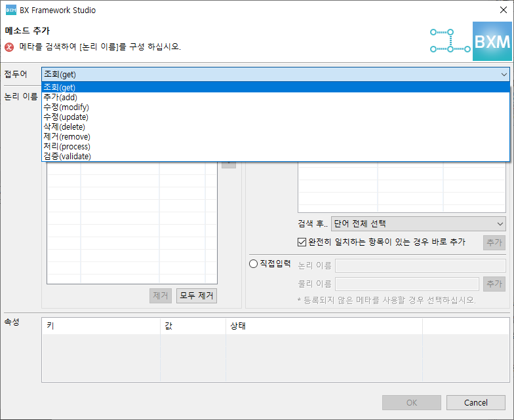
Task: Click the 키 column header
Action: click(x=101, y=326)
